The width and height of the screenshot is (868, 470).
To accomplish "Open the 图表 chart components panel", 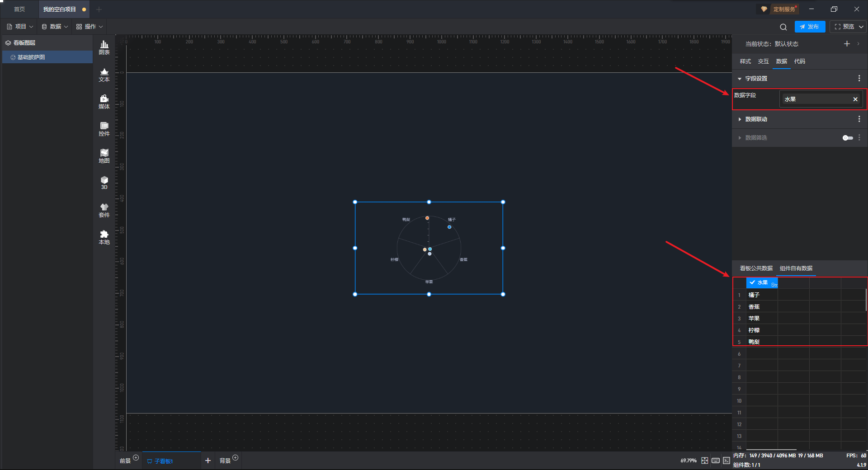I will pyautogui.click(x=104, y=47).
